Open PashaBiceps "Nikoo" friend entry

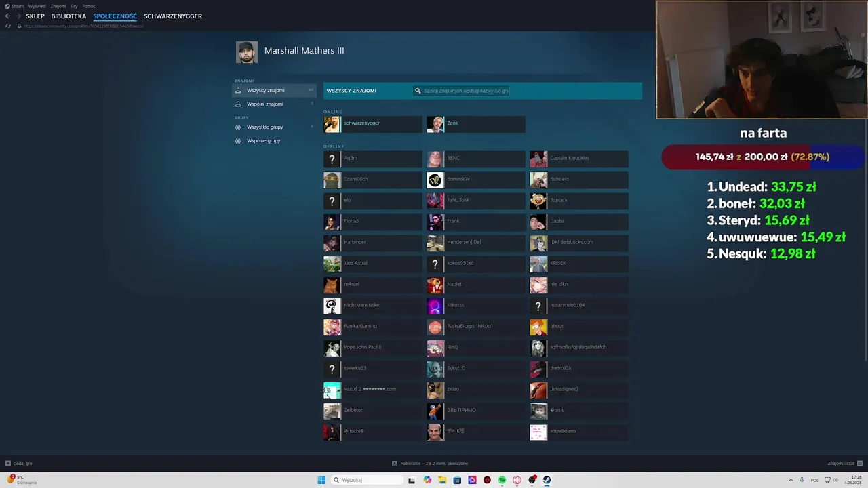[476, 327]
